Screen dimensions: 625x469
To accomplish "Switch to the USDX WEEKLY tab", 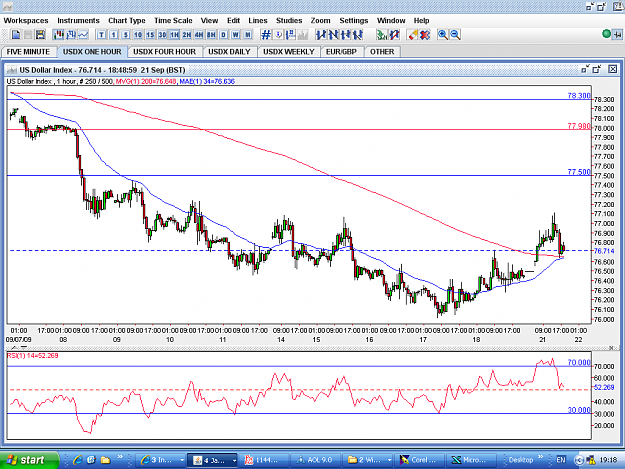I will [289, 52].
